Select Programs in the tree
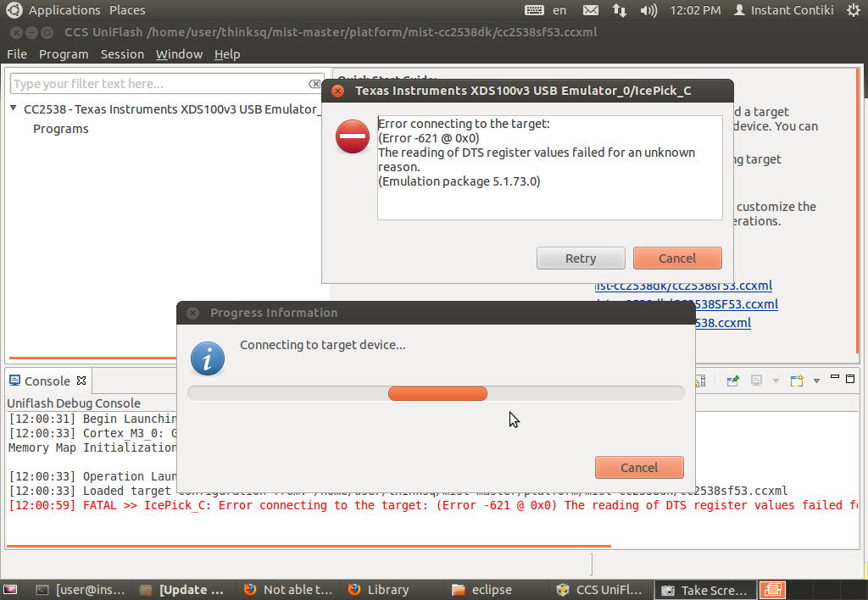This screenshot has width=868, height=600. [61, 129]
